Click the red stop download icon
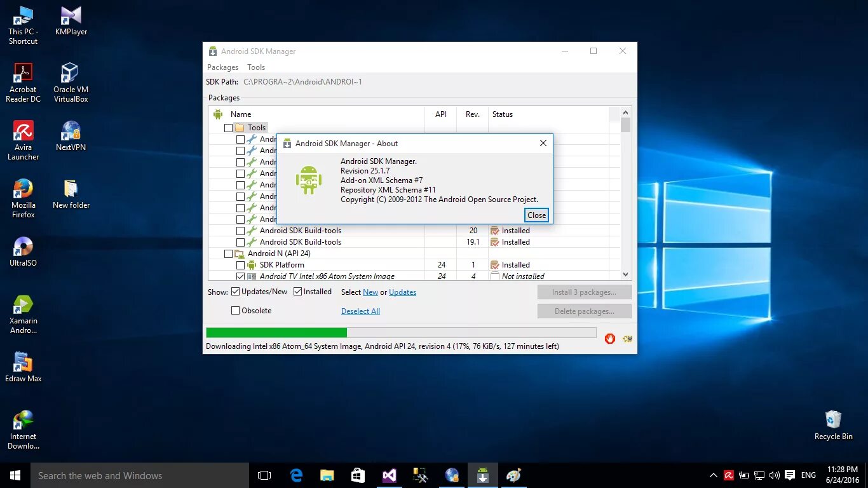The width and height of the screenshot is (868, 488). [x=610, y=339]
